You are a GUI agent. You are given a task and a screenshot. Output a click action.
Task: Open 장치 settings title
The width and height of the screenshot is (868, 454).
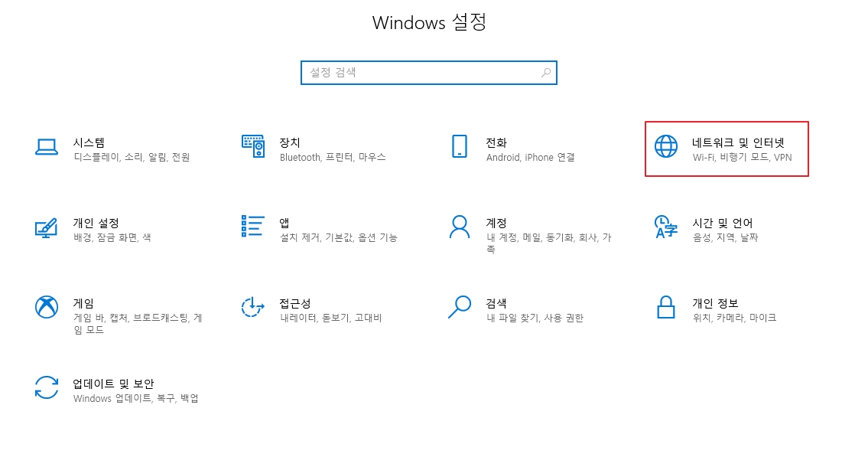(290, 142)
